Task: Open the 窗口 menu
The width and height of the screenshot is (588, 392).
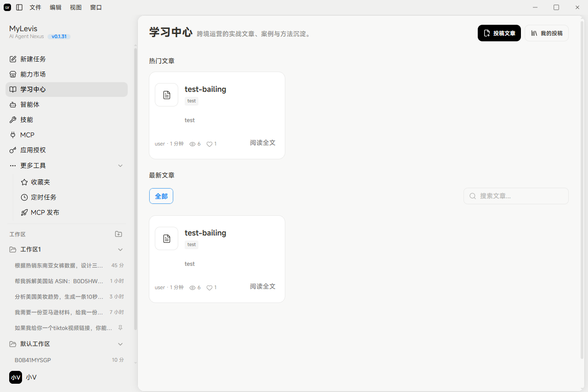Action: (96, 7)
